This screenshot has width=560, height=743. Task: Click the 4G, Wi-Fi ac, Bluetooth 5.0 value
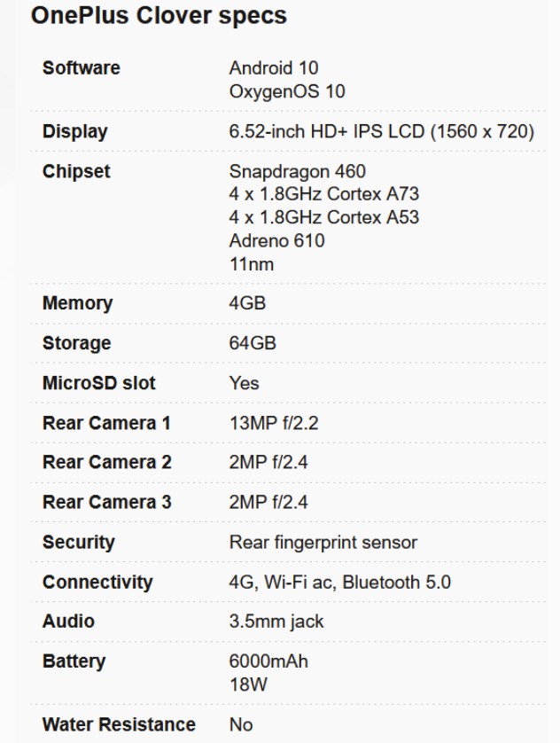click(340, 583)
